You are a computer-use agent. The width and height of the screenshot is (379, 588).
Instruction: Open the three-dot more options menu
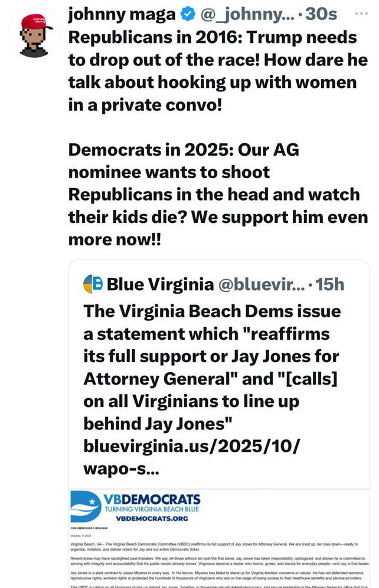(x=360, y=14)
